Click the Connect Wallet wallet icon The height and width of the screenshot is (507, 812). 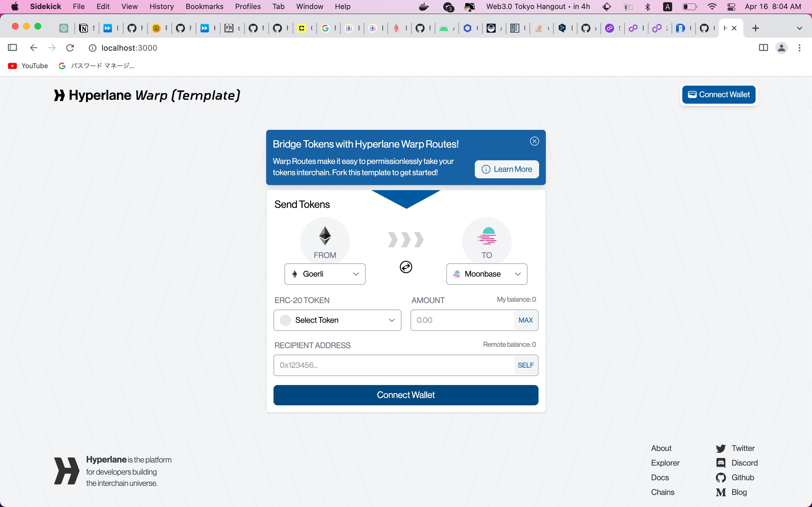point(692,94)
